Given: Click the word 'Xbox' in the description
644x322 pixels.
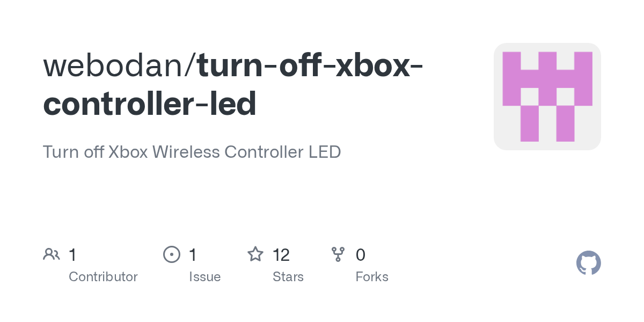Looking at the screenshot, I should coord(128,152).
